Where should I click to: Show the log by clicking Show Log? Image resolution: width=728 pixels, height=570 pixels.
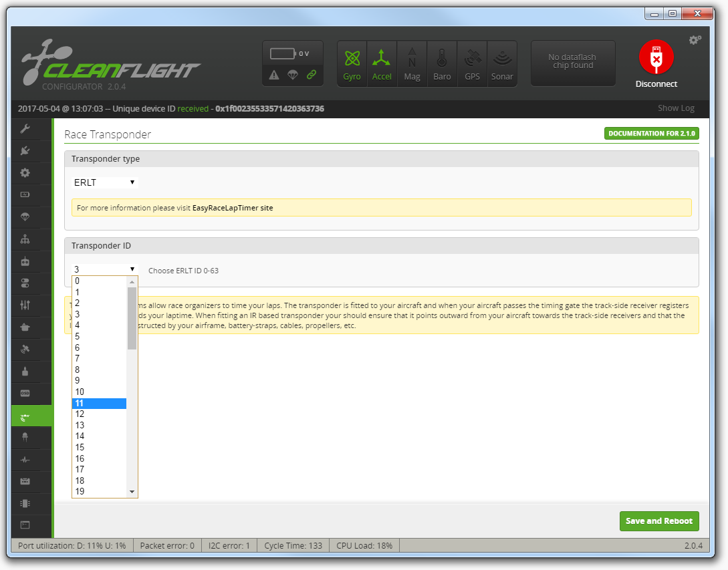(x=676, y=108)
